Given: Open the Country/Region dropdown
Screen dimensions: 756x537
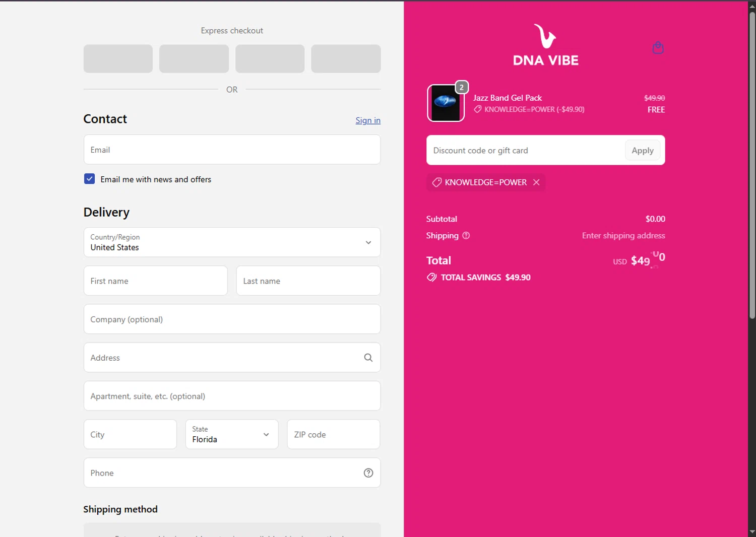Looking at the screenshot, I should pos(232,242).
